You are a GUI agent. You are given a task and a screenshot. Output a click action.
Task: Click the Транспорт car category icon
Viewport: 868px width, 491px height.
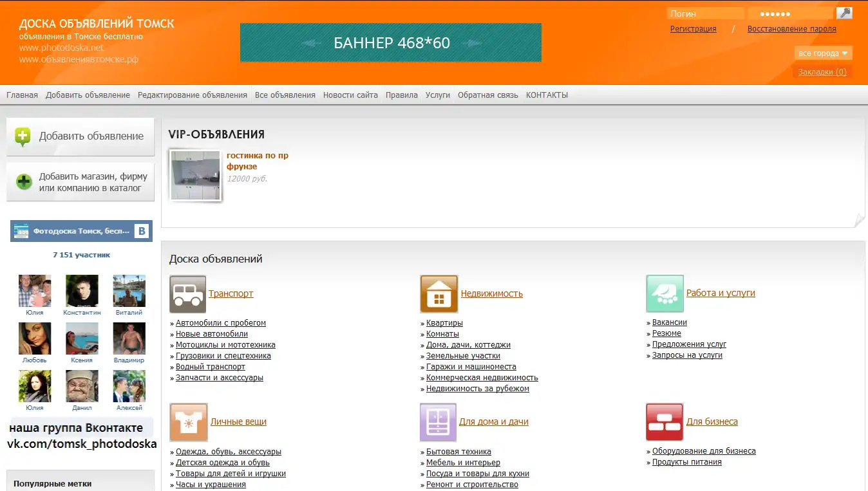187,294
